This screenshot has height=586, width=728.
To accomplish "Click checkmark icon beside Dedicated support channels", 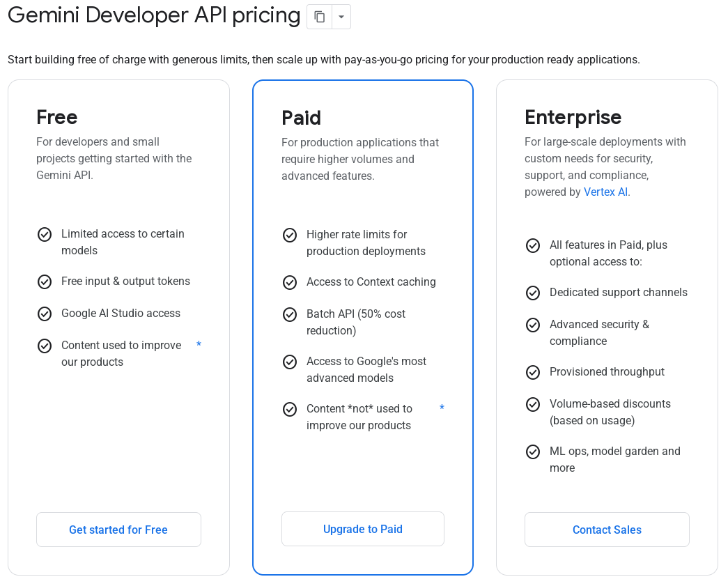I will pyautogui.click(x=533, y=293).
